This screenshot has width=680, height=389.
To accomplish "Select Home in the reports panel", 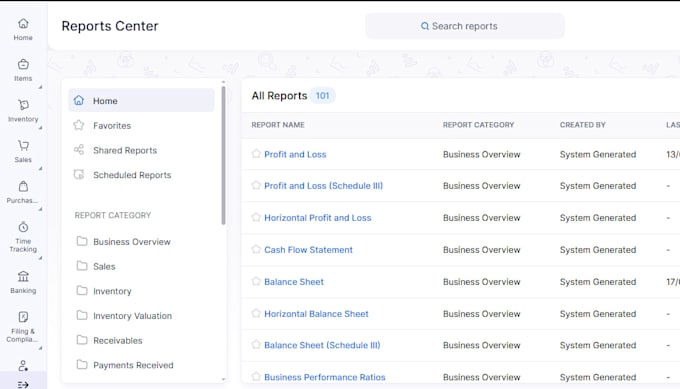I will pos(141,100).
